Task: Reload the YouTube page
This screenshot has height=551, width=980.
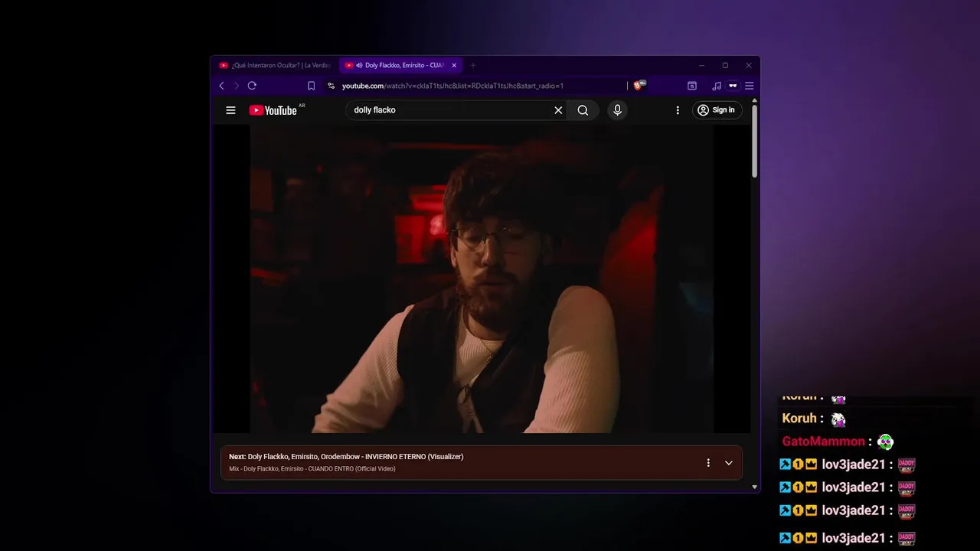Action: 252,86
